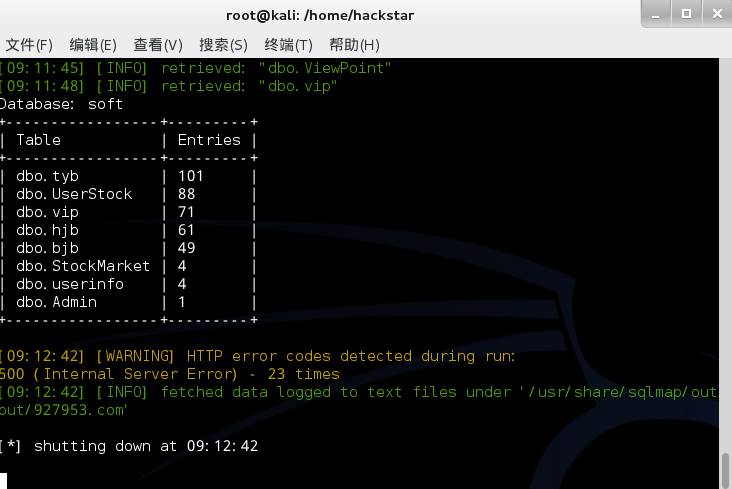Click the terminal cursor block

click(x=3, y=481)
